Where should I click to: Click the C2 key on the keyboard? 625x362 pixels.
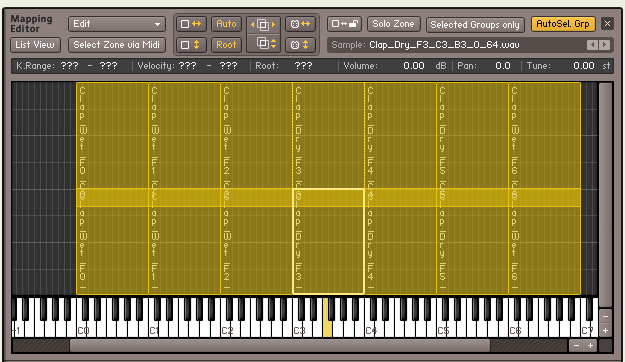[x=226, y=329]
